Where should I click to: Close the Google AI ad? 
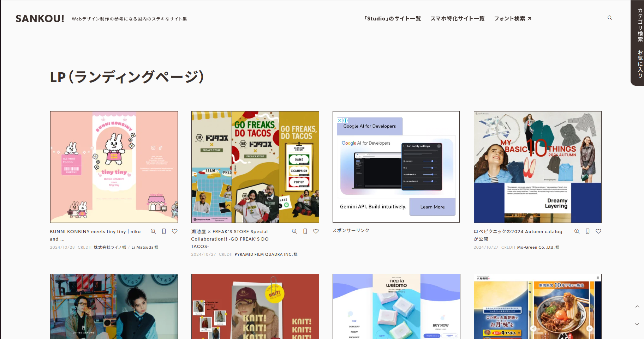pyautogui.click(x=340, y=120)
